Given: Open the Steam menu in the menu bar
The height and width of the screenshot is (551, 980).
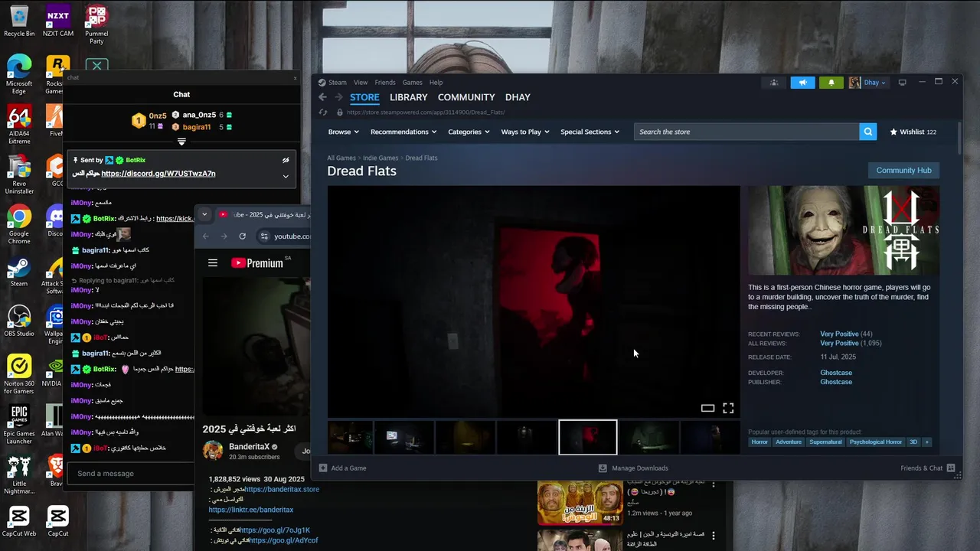Looking at the screenshot, I should tap(338, 83).
